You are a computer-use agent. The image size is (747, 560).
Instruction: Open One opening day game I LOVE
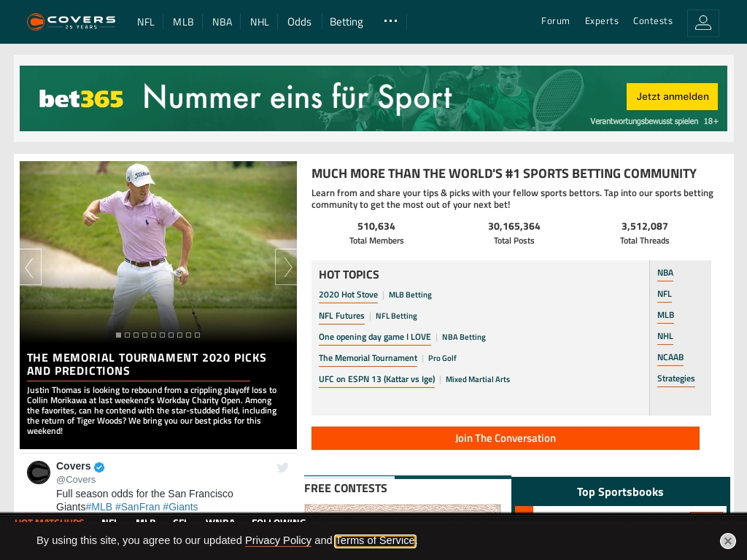(x=374, y=337)
